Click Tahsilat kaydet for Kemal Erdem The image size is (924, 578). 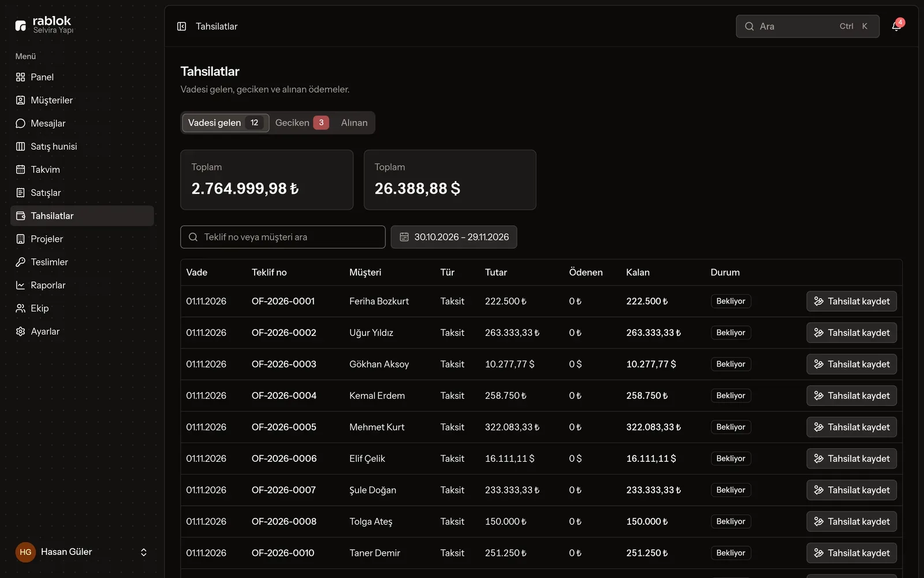(852, 395)
